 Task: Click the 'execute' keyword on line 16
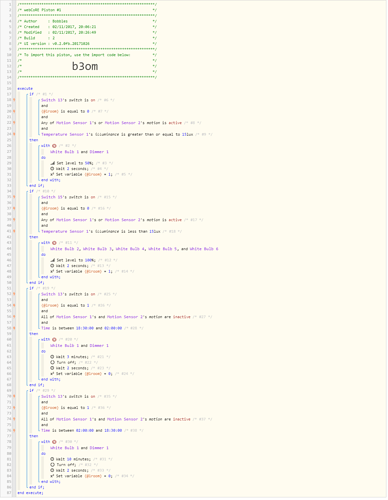25,89
